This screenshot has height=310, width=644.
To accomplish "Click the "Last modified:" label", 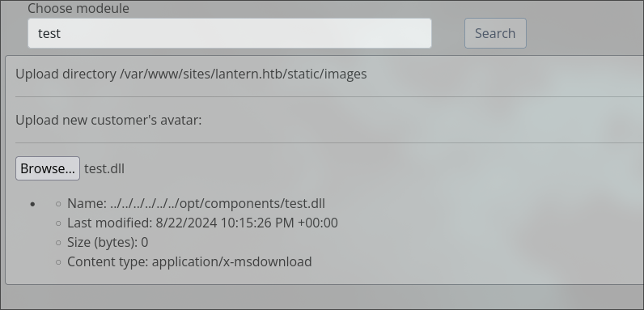I will [x=110, y=223].
